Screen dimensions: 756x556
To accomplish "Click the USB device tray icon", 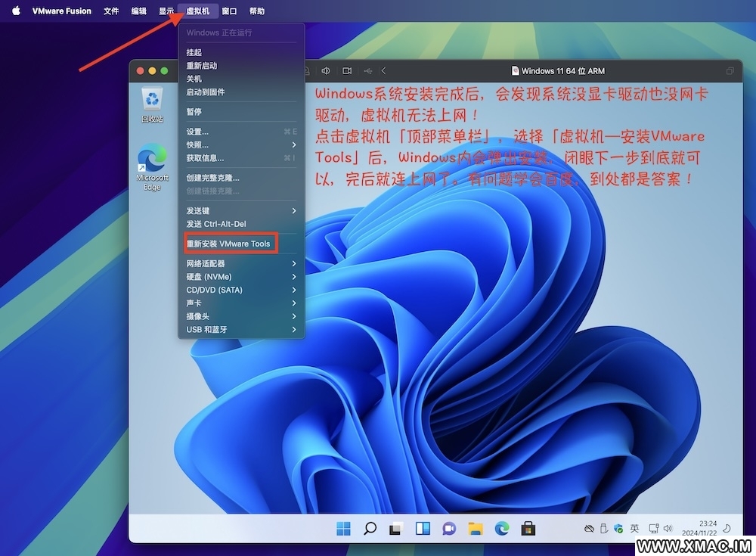I will click(x=603, y=529).
